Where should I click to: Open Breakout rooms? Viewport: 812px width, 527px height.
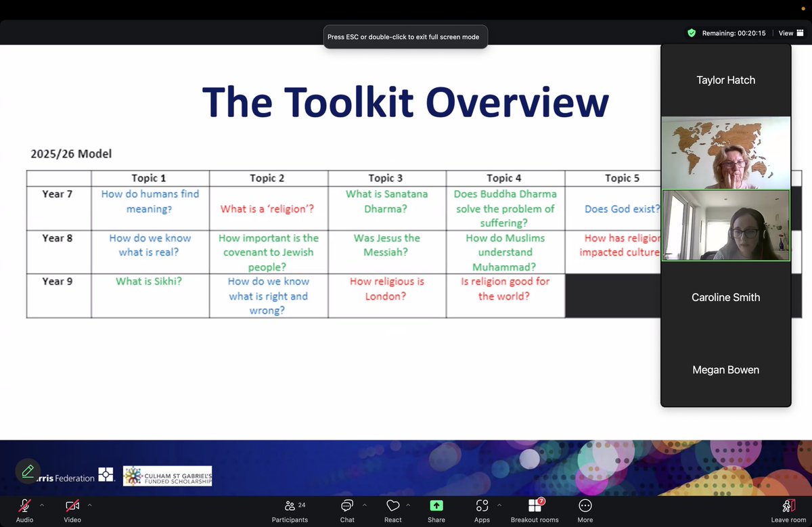(535, 511)
